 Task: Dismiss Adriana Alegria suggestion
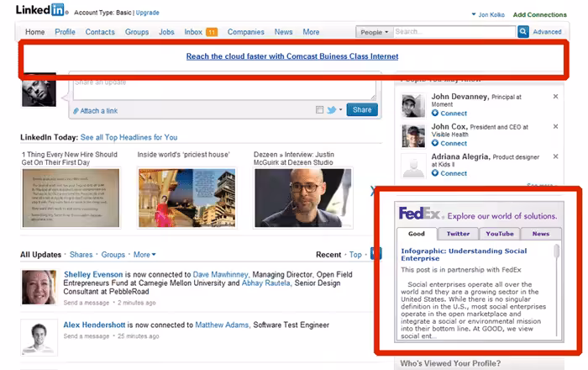555,156
